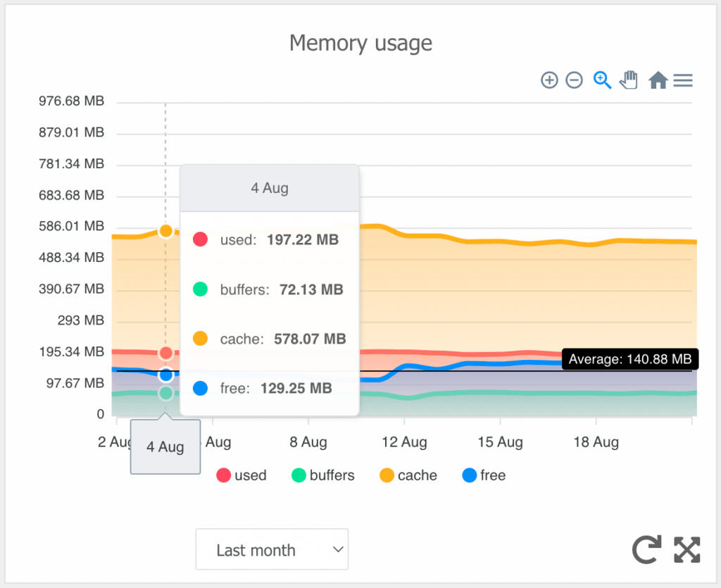721x588 pixels.
Task: Expand the chart to fullscreen
Action: click(686, 550)
